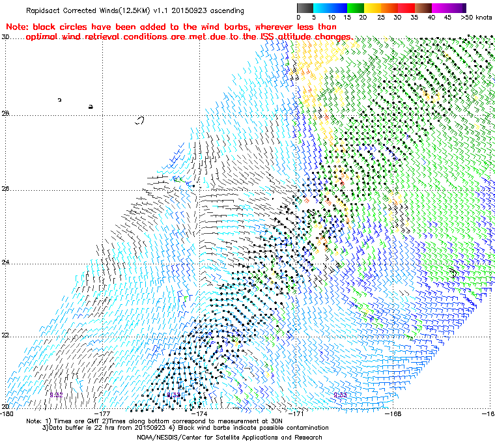Click the '45' legend scale label
This screenshot has width=495, height=448.
447,18
